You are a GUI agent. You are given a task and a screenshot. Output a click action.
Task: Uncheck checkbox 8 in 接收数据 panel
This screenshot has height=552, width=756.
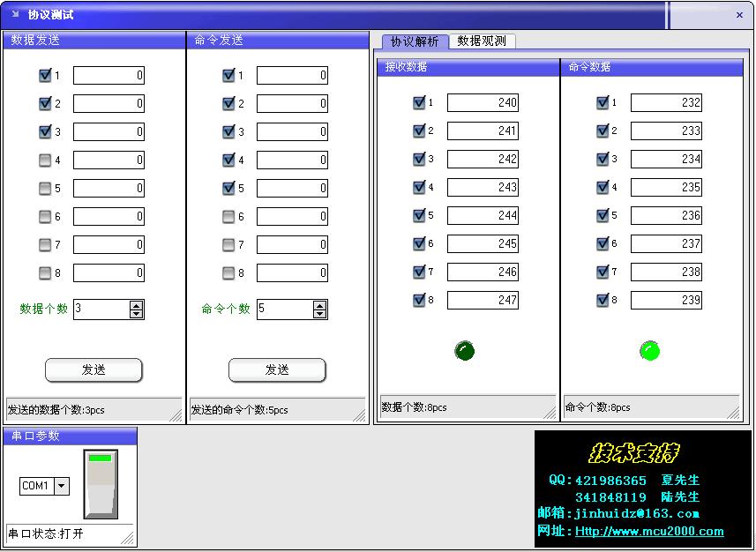[419, 300]
